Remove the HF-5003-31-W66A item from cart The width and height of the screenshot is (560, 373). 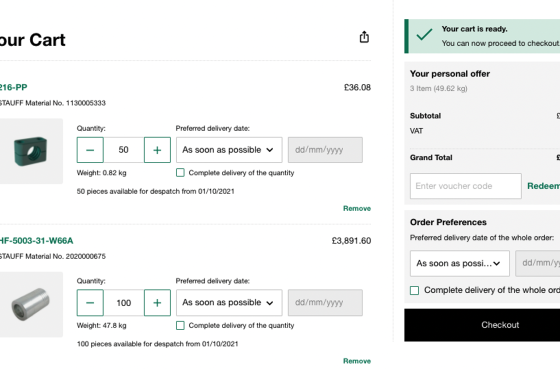357,361
